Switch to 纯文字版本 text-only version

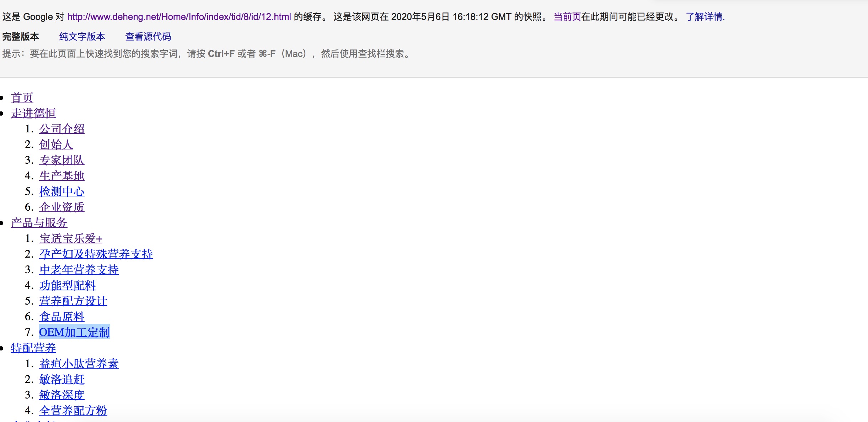82,37
